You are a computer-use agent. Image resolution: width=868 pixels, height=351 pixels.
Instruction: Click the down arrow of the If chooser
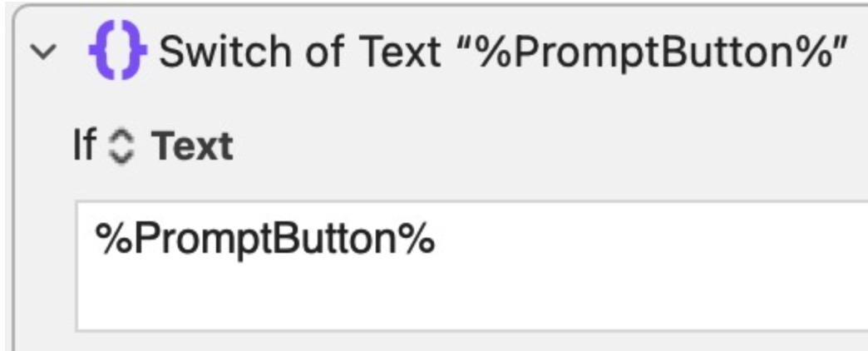pos(121,155)
